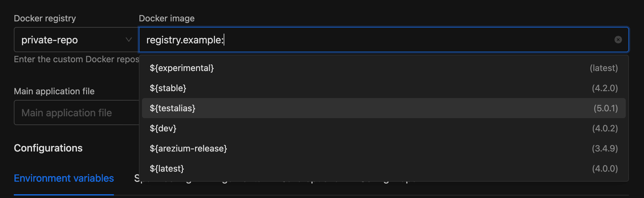
Task: Click the (latest) label beside ${experimental}
Action: (604, 68)
